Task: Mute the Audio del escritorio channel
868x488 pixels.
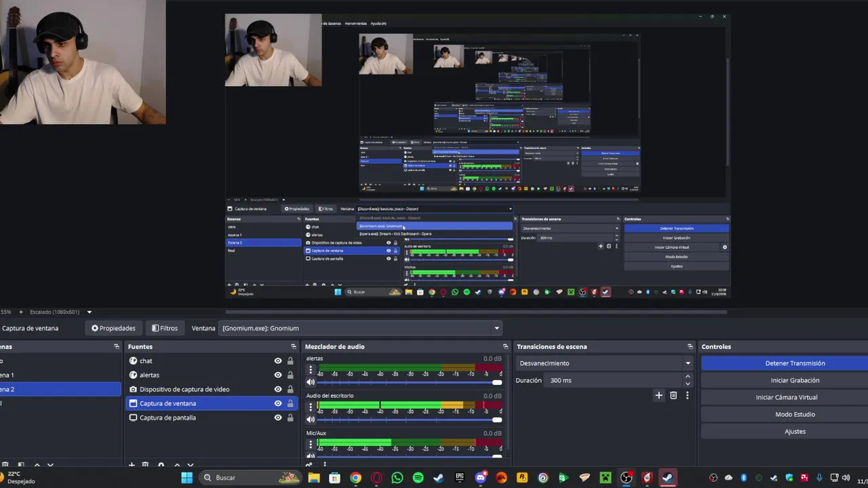Action: 311,420
